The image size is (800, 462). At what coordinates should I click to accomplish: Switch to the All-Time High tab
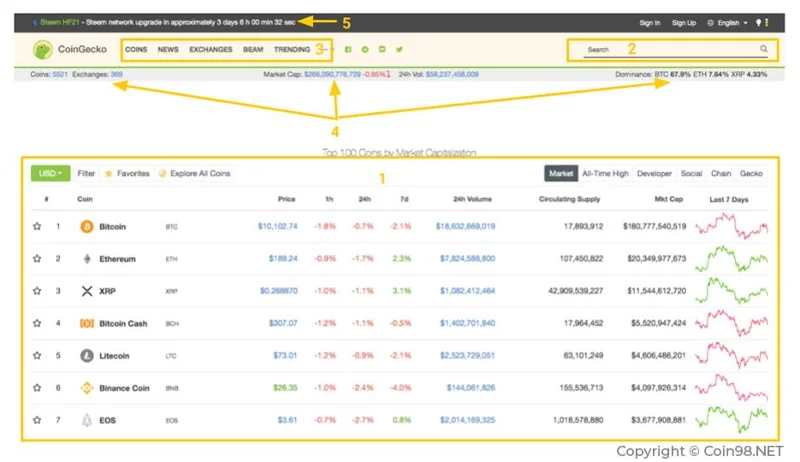pos(605,173)
